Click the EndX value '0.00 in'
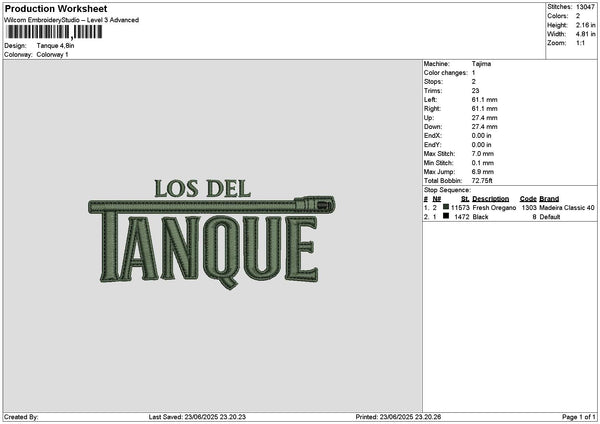Screen dimensions: 600x424 (x=482, y=135)
